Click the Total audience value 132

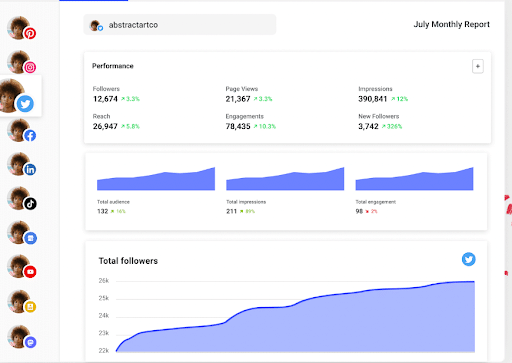(102, 211)
